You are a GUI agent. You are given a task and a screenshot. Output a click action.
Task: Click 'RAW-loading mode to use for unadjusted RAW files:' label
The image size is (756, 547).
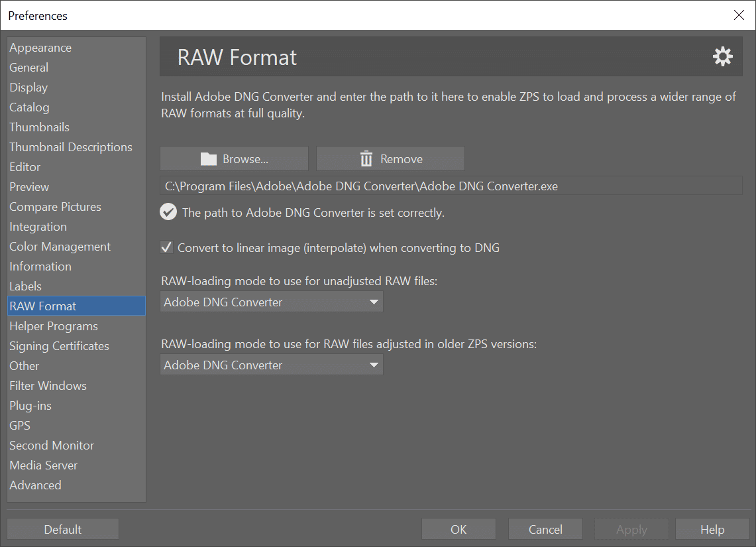click(x=299, y=280)
